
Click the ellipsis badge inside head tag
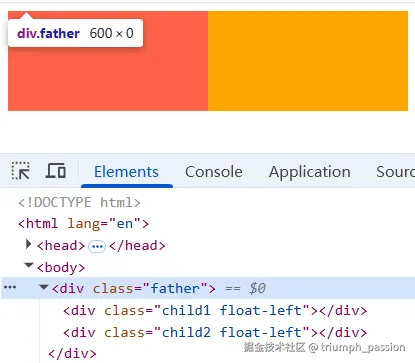(97, 247)
